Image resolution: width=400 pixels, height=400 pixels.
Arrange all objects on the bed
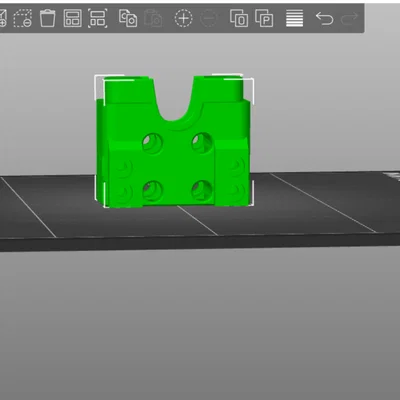point(72,18)
